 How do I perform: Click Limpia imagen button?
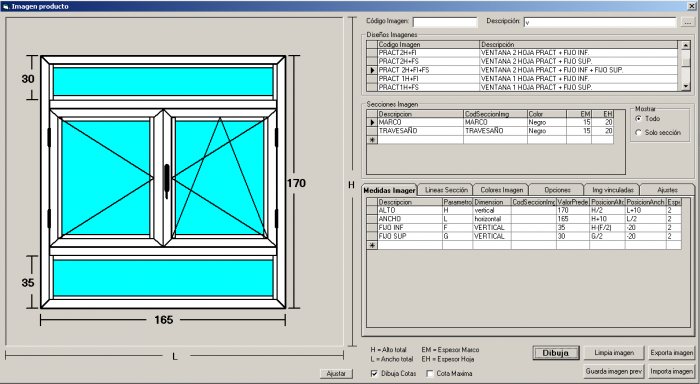pyautogui.click(x=614, y=353)
